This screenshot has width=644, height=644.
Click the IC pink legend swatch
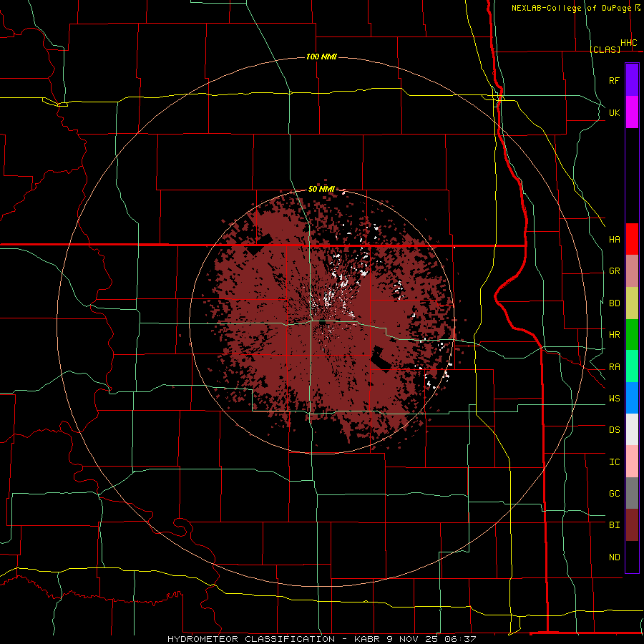coord(632,462)
